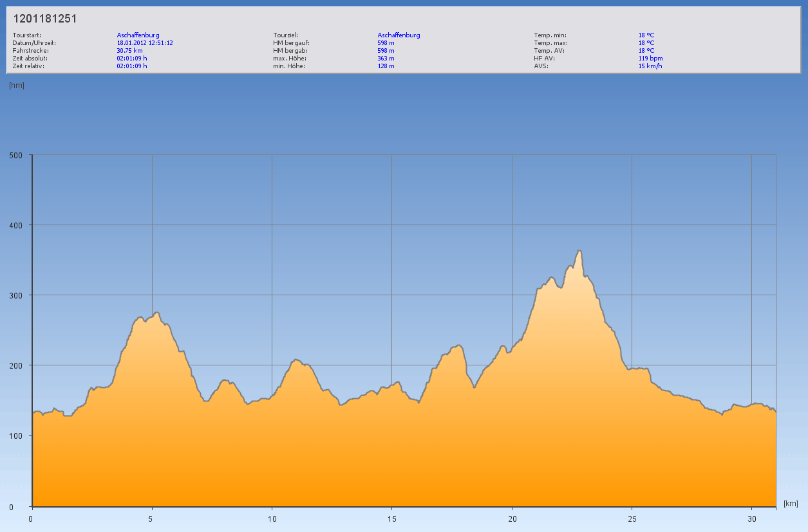Select the date value 18.01.2012 12:51:12
The image size is (808, 532).
[145, 43]
